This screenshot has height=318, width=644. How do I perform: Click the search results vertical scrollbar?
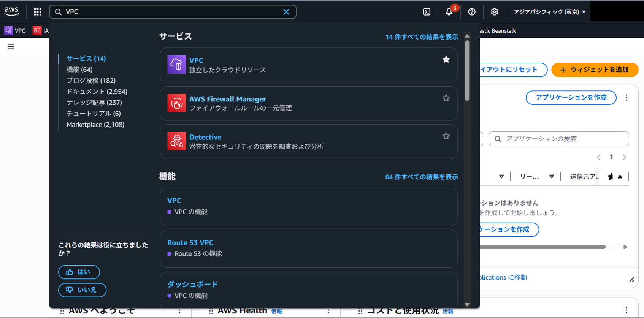pos(467,71)
